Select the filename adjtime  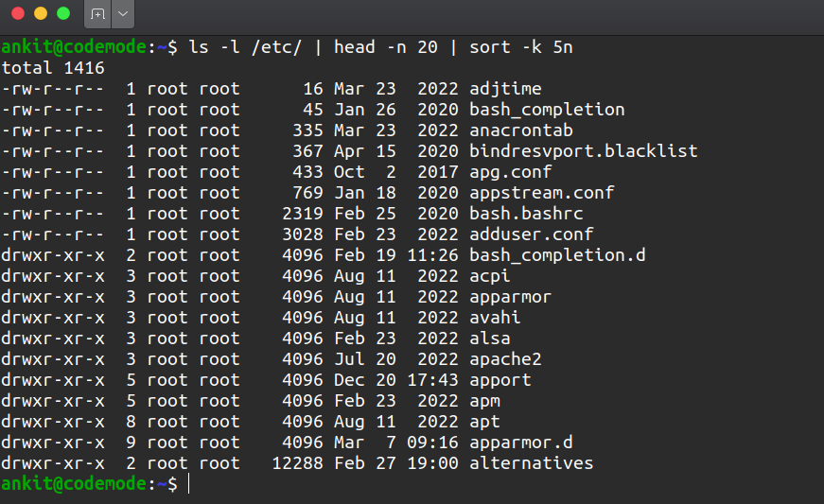click(x=505, y=89)
